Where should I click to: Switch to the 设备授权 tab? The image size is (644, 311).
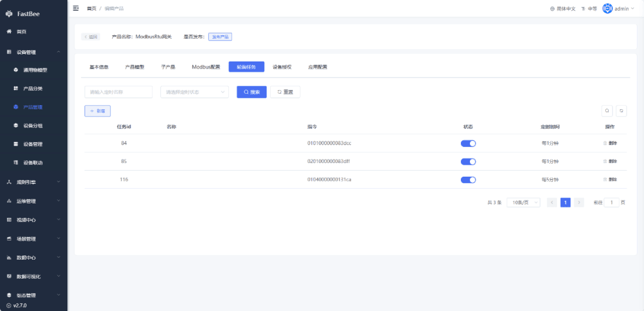coord(282,67)
